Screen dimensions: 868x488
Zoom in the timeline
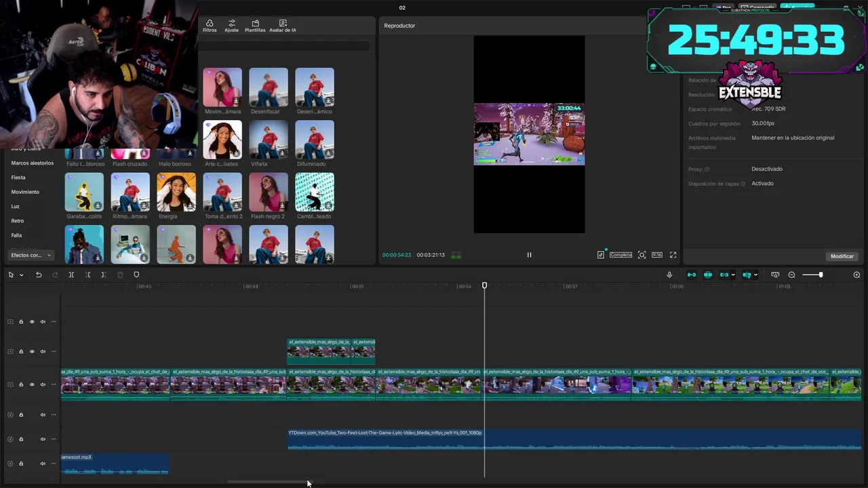coord(856,274)
